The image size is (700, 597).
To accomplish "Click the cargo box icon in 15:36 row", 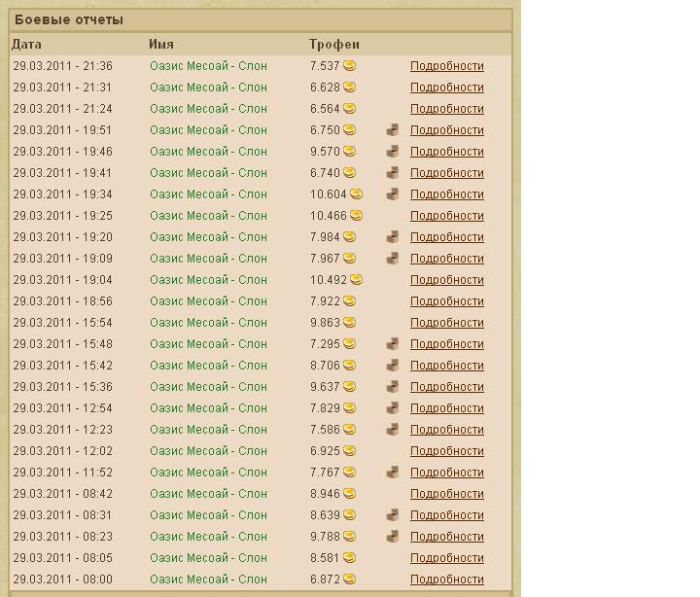I will click(393, 387).
